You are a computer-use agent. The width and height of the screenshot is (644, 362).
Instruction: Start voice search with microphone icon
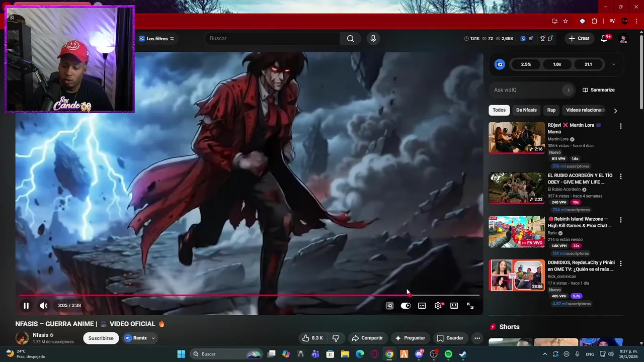tap(373, 39)
